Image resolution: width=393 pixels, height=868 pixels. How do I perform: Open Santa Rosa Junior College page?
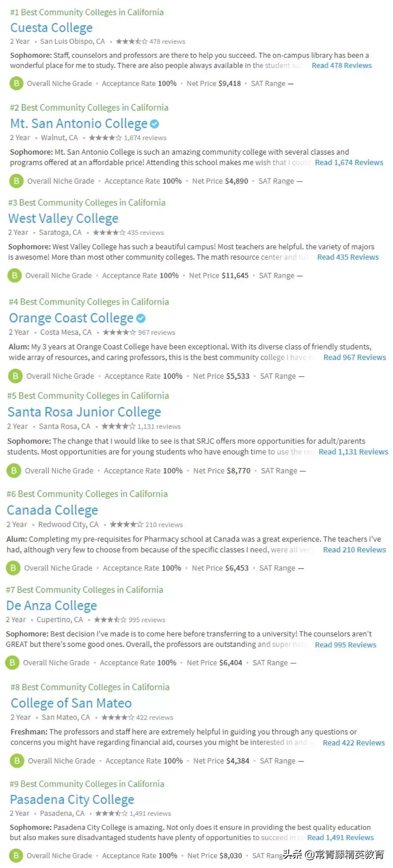[x=84, y=412]
